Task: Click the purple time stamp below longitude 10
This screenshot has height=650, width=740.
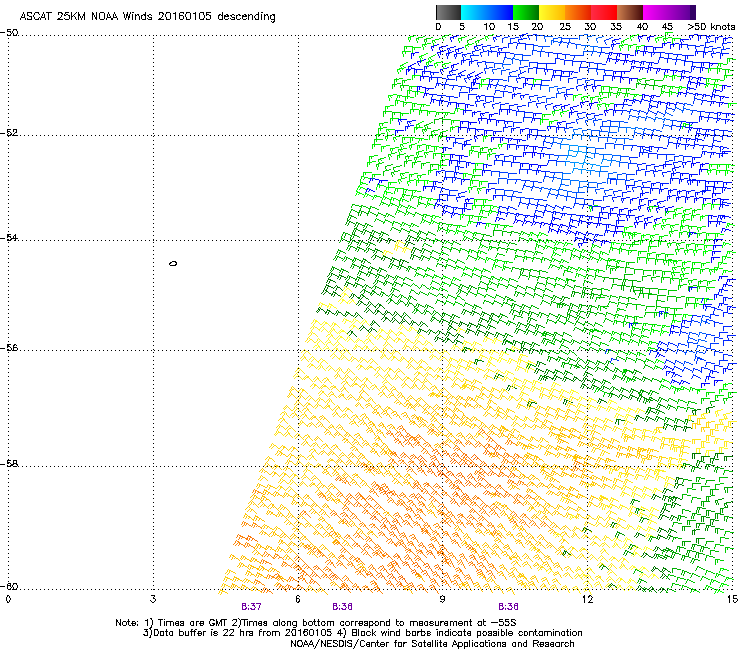Action: [x=508, y=607]
